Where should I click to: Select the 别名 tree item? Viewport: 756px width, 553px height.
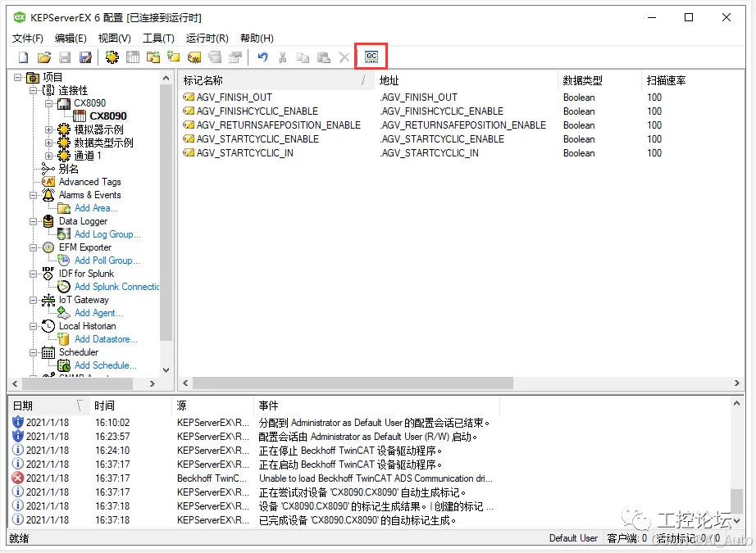(x=68, y=169)
